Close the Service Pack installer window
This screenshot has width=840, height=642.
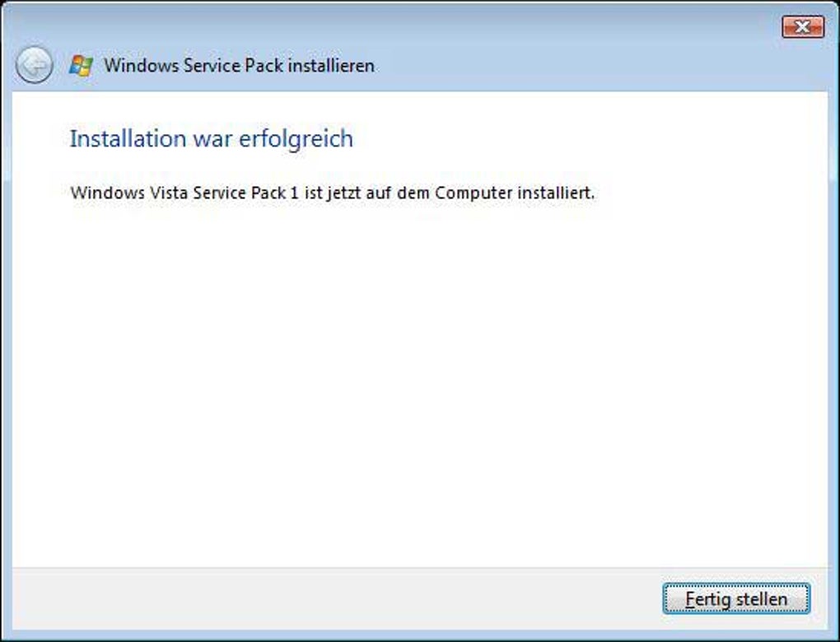tap(802, 27)
